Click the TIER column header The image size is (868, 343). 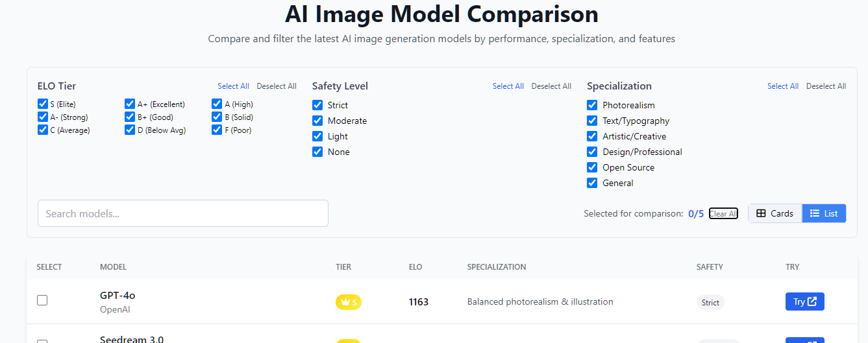343,267
